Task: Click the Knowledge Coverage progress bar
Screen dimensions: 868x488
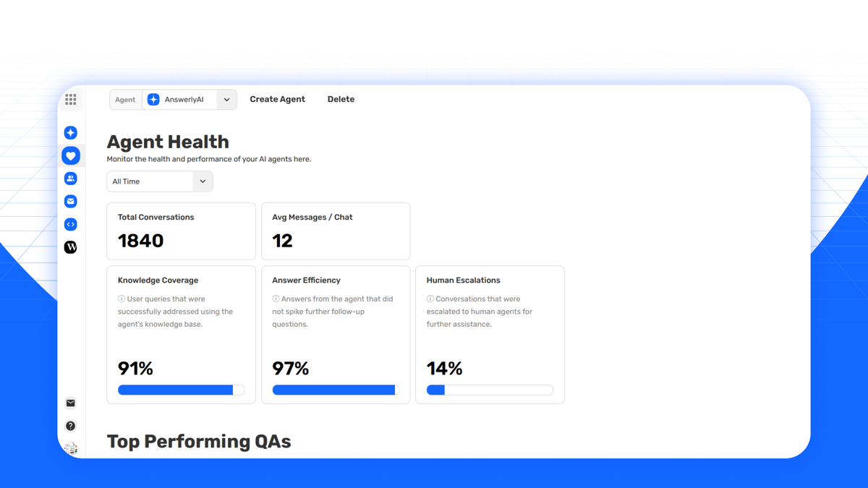Action: [x=181, y=390]
